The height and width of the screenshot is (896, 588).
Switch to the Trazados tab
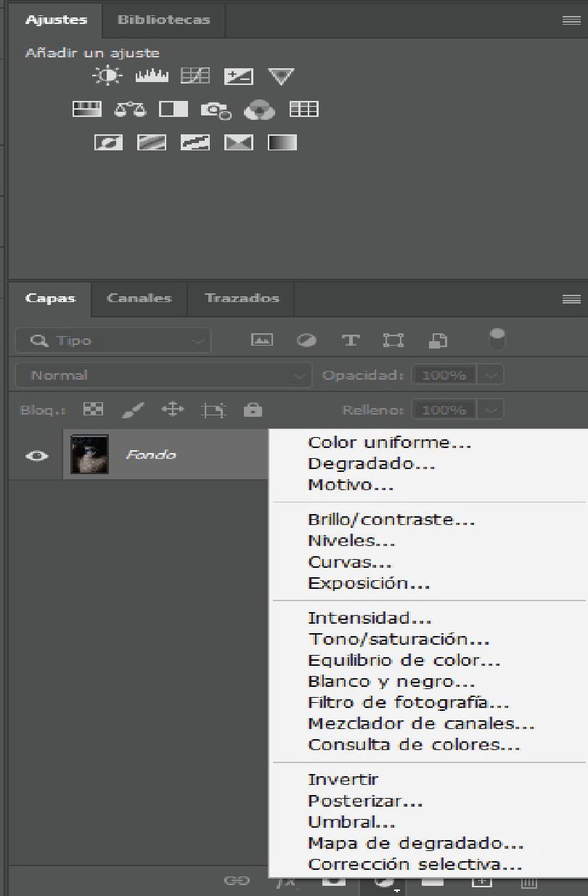click(x=242, y=298)
